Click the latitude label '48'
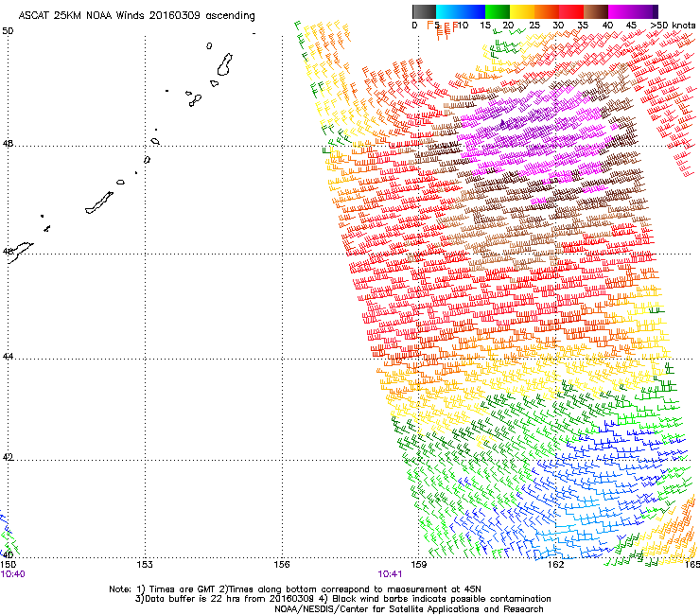This screenshot has width=700, height=615. click(8, 144)
